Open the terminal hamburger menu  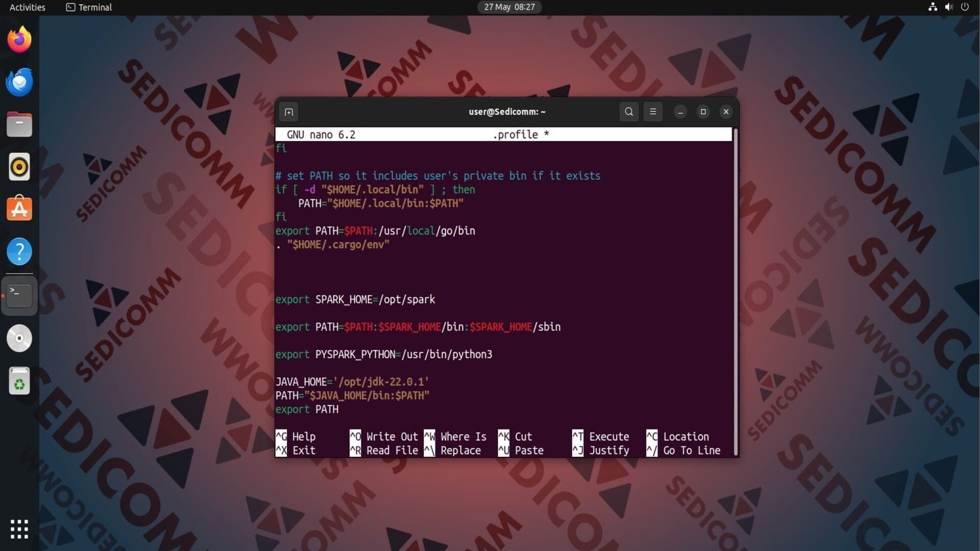653,112
